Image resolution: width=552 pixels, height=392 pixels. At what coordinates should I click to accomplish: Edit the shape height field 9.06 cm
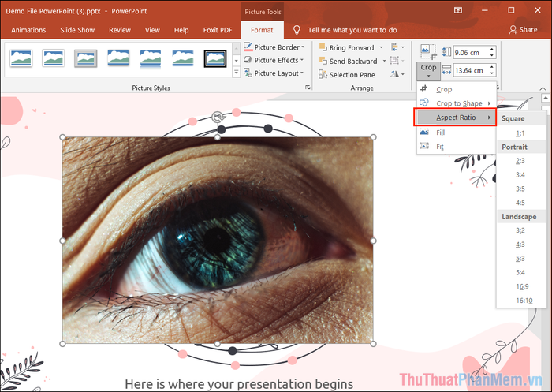point(471,53)
